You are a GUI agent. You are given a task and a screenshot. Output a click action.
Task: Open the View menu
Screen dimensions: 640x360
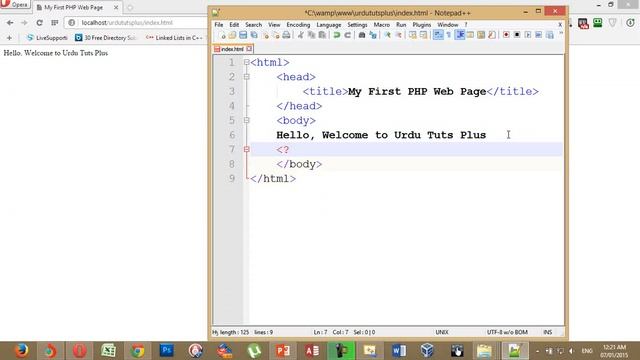click(x=274, y=25)
